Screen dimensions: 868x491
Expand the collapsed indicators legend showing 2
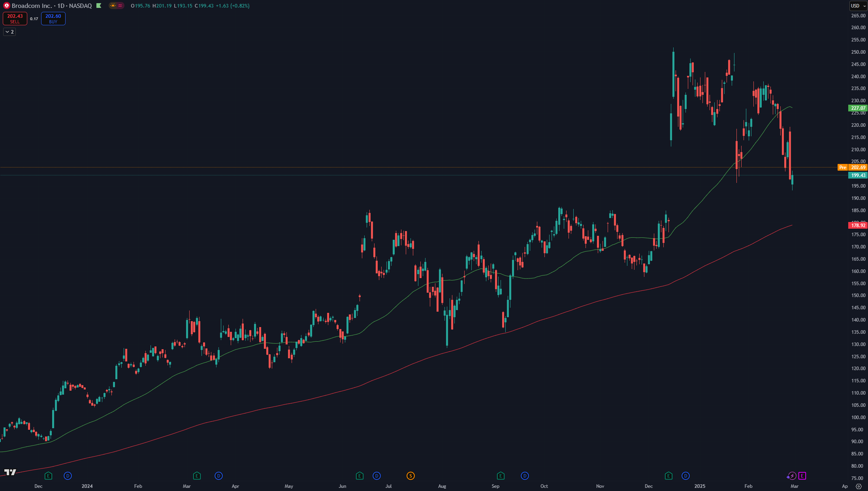pos(9,32)
